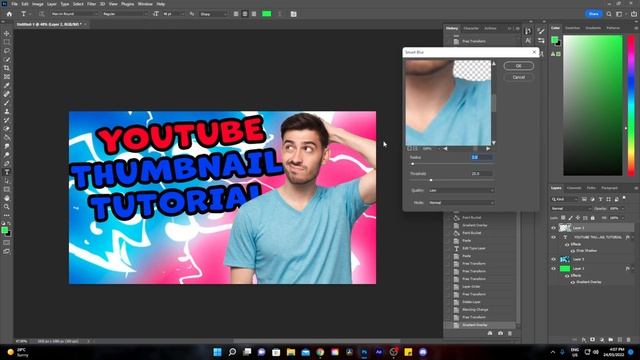640x360 pixels.
Task: Click OK in Smart Blur dialog
Action: pyautogui.click(x=518, y=66)
